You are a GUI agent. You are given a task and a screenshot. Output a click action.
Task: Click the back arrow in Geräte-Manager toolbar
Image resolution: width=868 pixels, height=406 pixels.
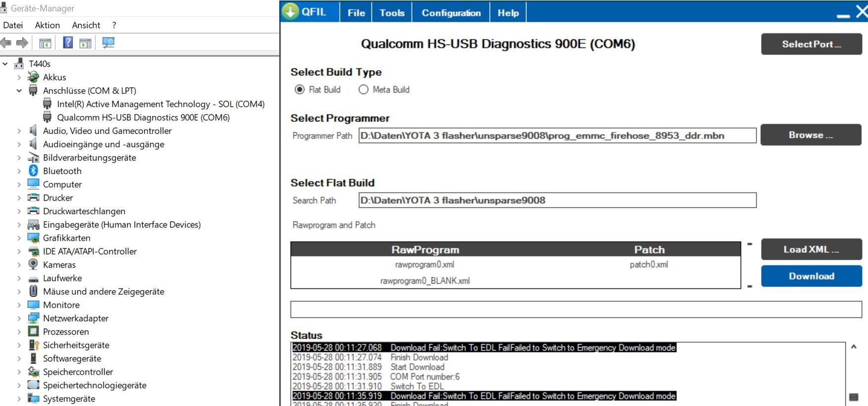(5, 43)
